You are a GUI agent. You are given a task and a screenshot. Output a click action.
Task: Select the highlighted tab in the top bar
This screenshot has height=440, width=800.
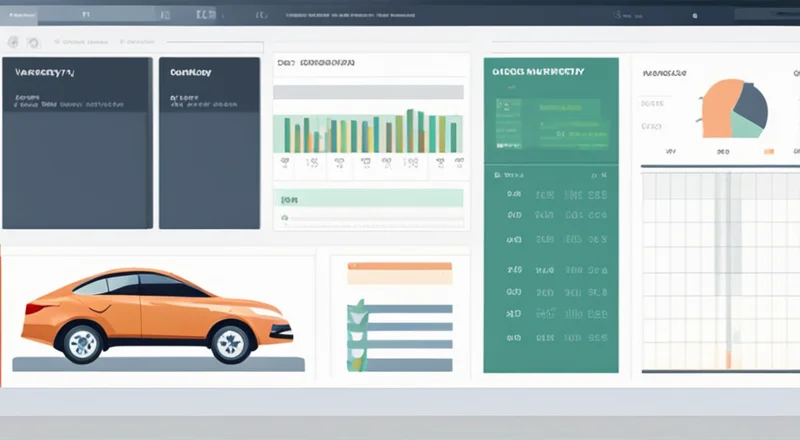click(x=84, y=16)
